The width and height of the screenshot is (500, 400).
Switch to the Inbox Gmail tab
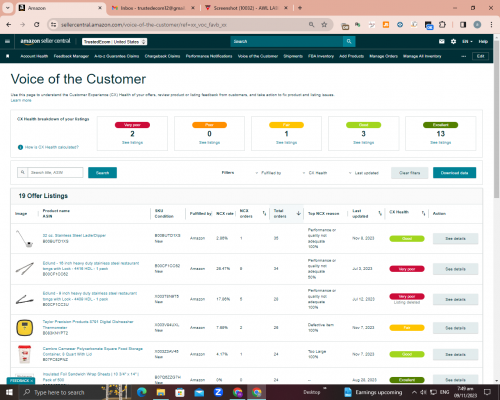153,8
